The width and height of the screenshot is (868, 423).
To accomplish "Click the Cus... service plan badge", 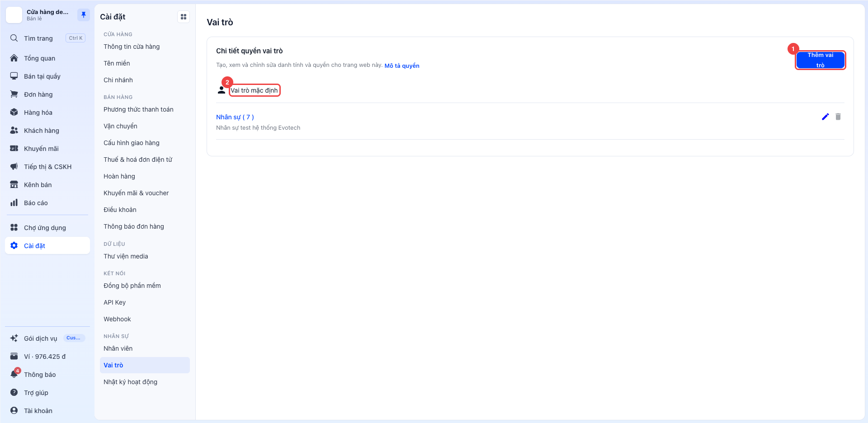I will coord(74,338).
